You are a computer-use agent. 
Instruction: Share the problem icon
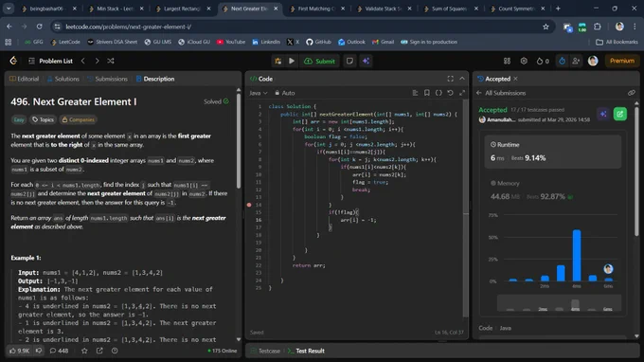pyautogui.click(x=99, y=351)
